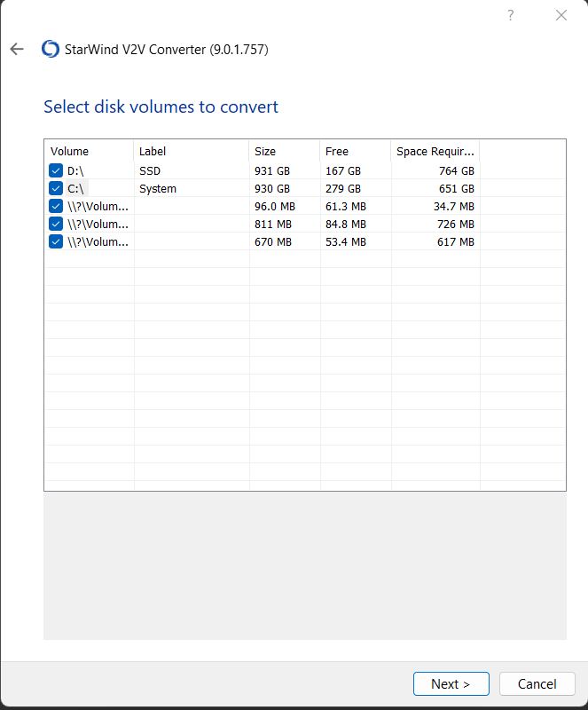
Task: Toggle the 96.0 MB volume checkbox
Action: pyautogui.click(x=57, y=206)
